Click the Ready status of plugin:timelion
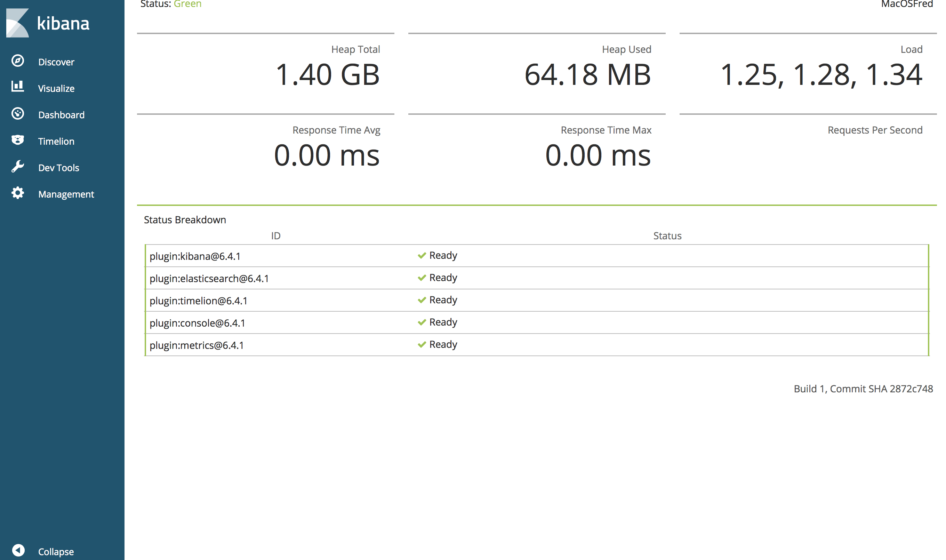This screenshot has width=946, height=560. click(x=443, y=300)
